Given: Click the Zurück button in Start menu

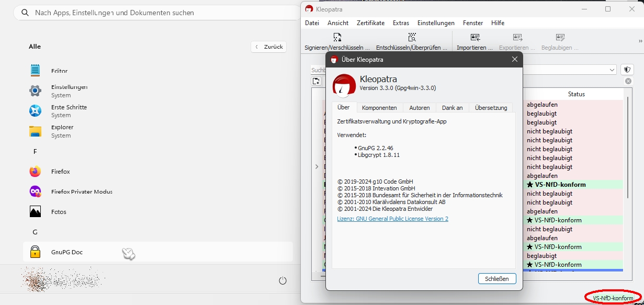Looking at the screenshot, I should pos(269,47).
